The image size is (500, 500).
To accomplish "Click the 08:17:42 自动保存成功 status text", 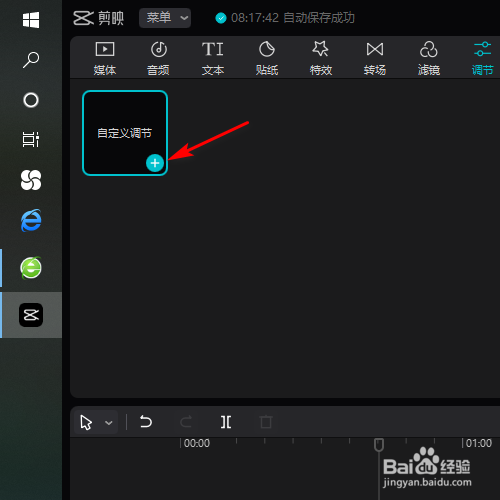I will [x=293, y=18].
